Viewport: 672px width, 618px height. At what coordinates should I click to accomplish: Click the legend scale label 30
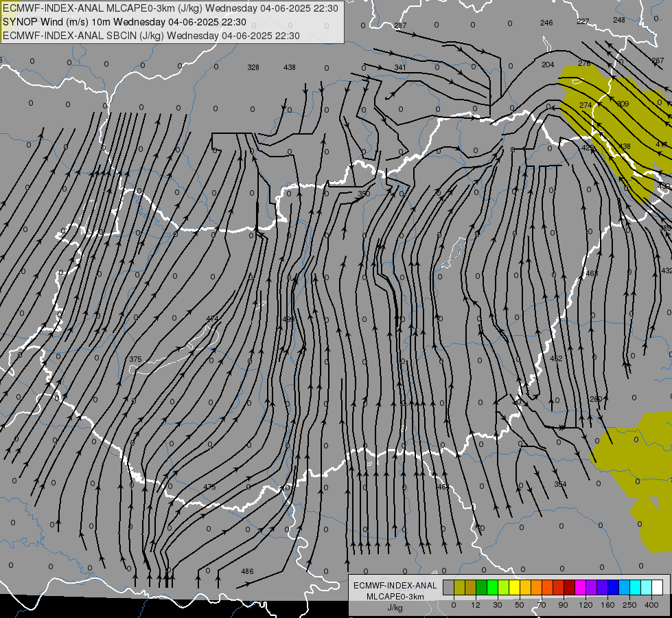tap(497, 605)
